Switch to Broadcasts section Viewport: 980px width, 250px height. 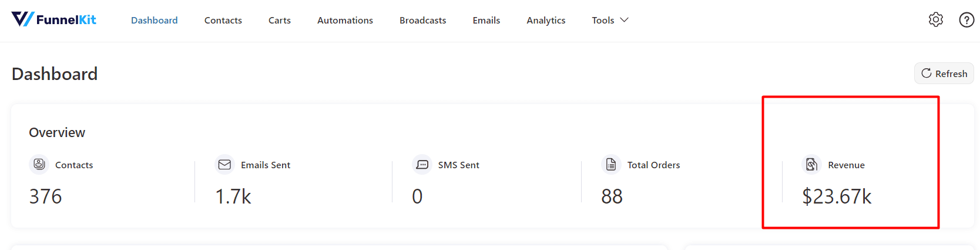423,20
